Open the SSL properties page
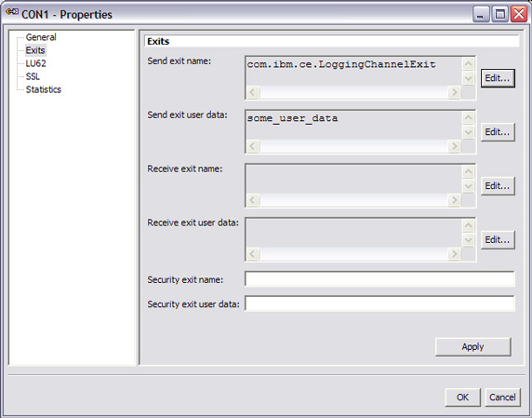This screenshot has height=418, width=532. [33, 76]
